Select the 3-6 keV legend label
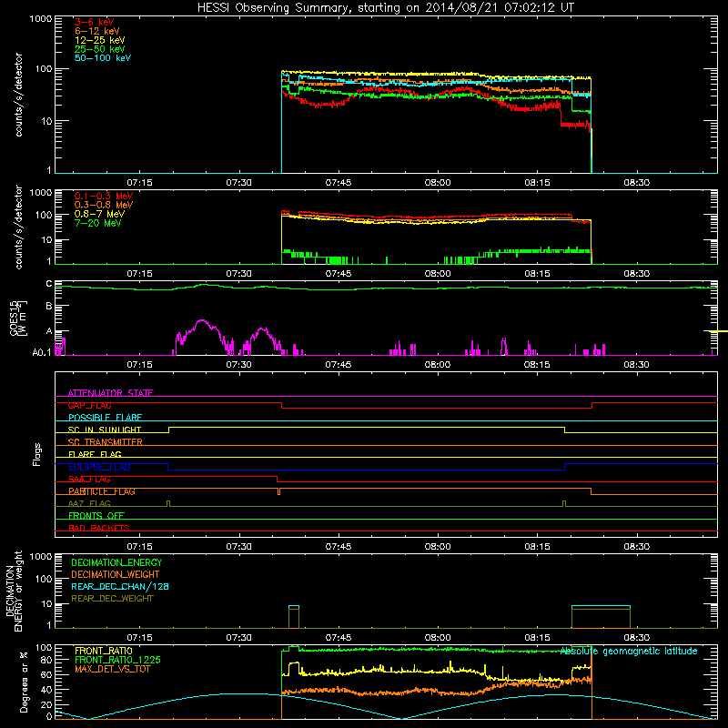Image resolution: width=728 pixels, height=728 pixels. pos(95,22)
